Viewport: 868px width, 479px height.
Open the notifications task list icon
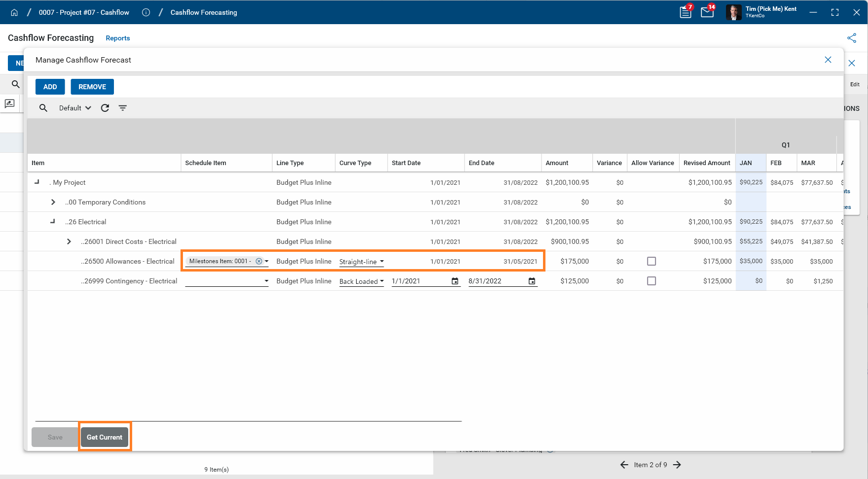click(685, 12)
